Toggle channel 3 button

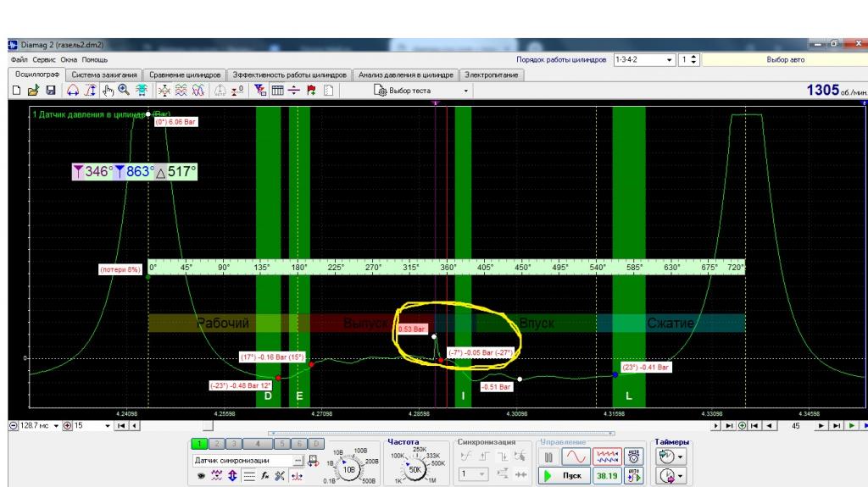[234, 444]
